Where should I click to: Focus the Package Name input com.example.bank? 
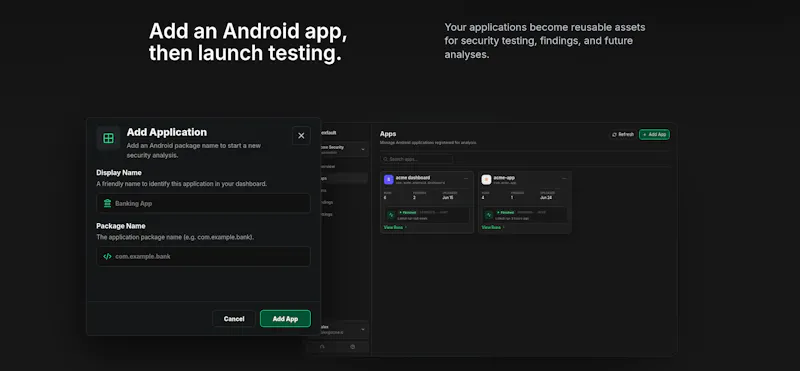point(204,257)
